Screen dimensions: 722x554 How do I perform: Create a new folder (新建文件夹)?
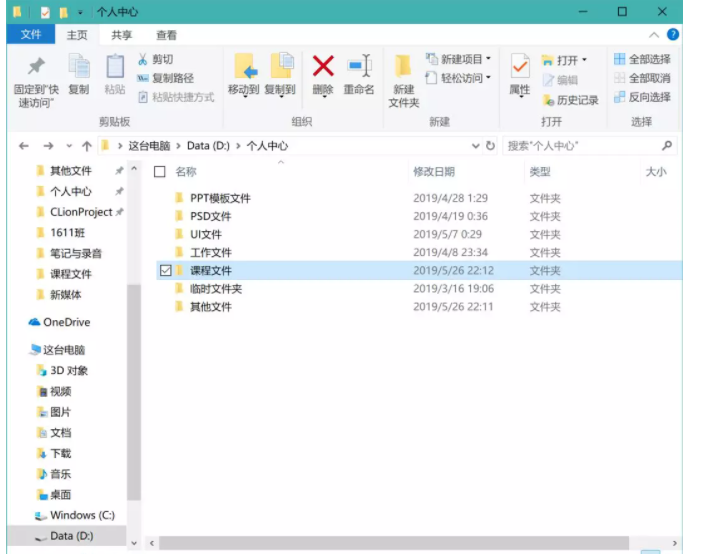tap(404, 81)
